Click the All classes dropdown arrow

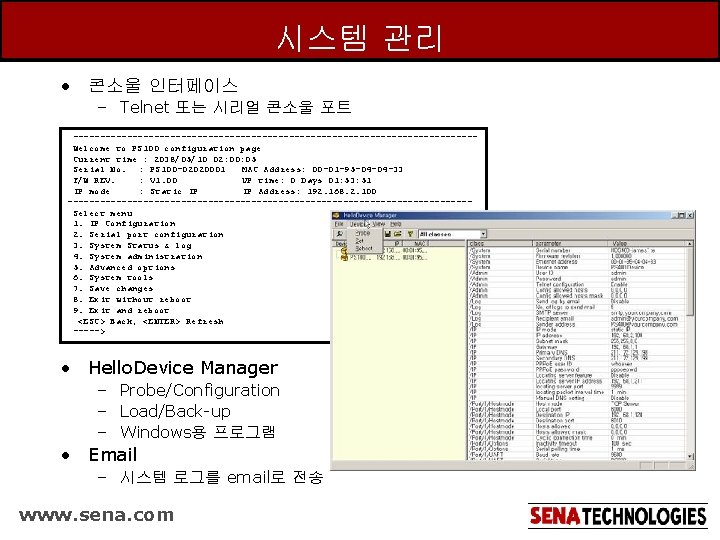pos(483,234)
